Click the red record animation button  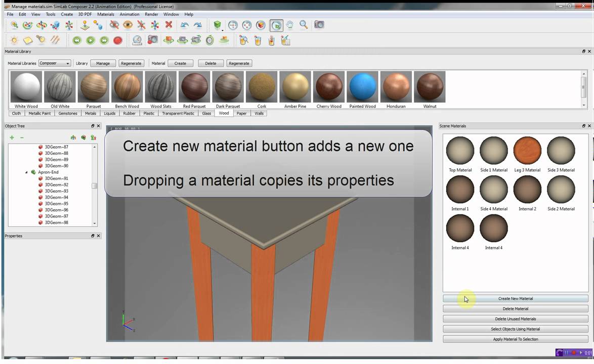[118, 40]
